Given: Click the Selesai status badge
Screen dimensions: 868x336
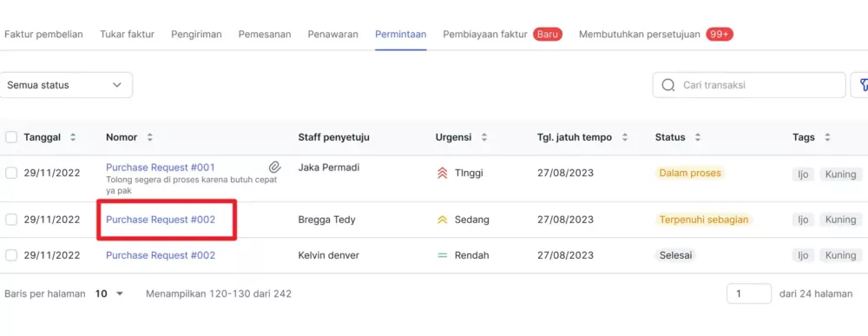Looking at the screenshot, I should click(675, 255).
